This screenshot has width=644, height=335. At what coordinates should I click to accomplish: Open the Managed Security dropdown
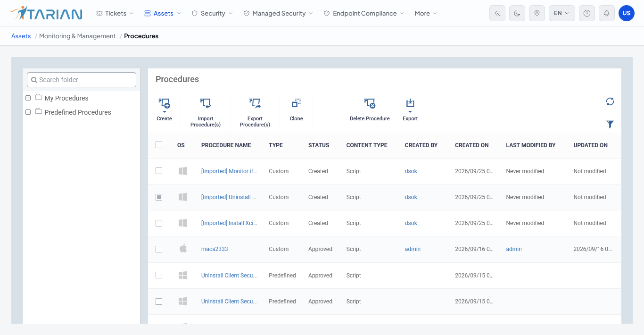pos(278,13)
